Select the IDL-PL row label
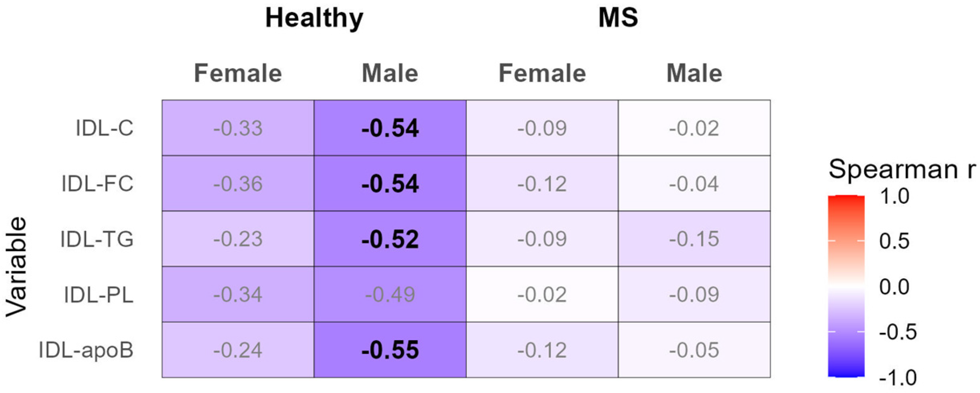Viewport: 980px width, 393px height. pyautogui.click(x=99, y=295)
